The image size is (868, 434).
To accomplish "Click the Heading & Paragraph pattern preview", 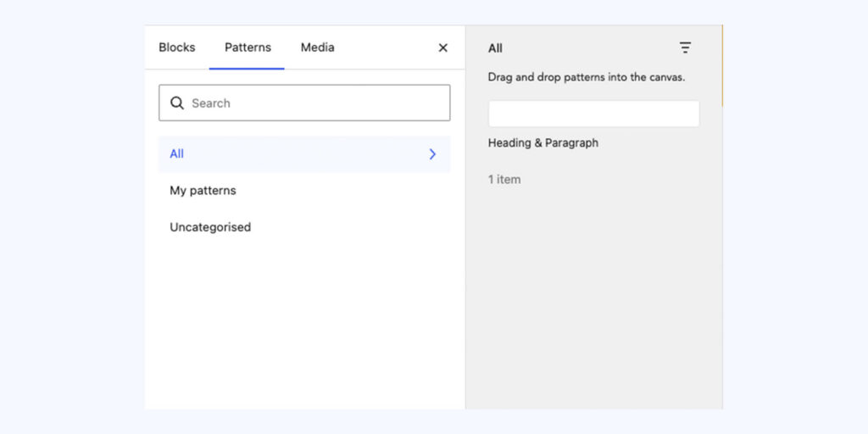I will [x=593, y=114].
